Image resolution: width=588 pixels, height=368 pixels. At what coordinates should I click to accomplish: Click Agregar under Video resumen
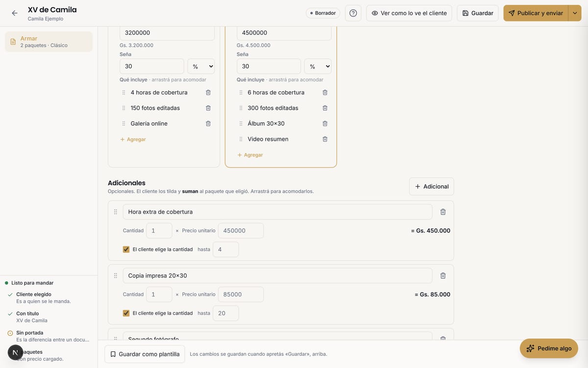click(250, 155)
